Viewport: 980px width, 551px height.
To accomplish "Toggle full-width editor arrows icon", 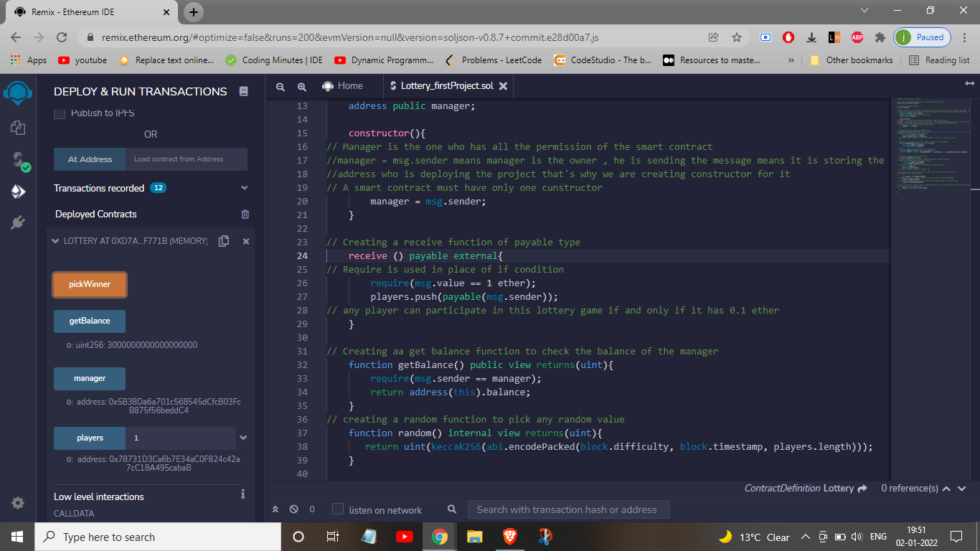I will tap(970, 84).
